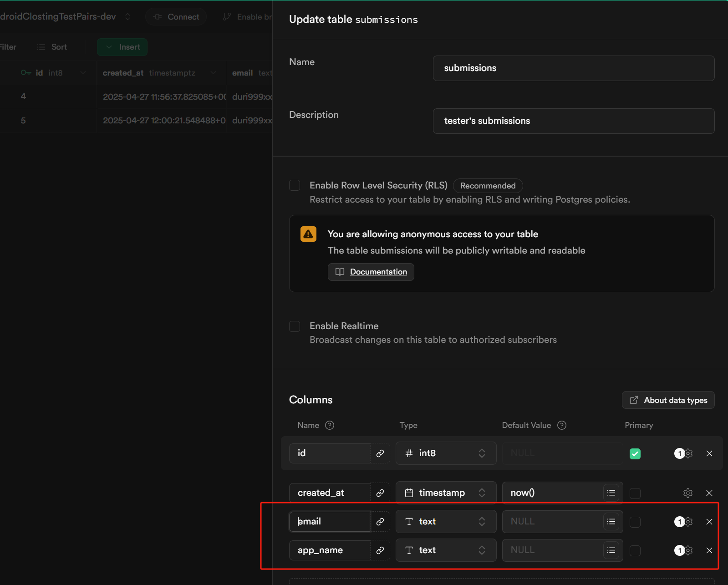
Task: Open type dropdown for id column
Action: [x=446, y=453]
